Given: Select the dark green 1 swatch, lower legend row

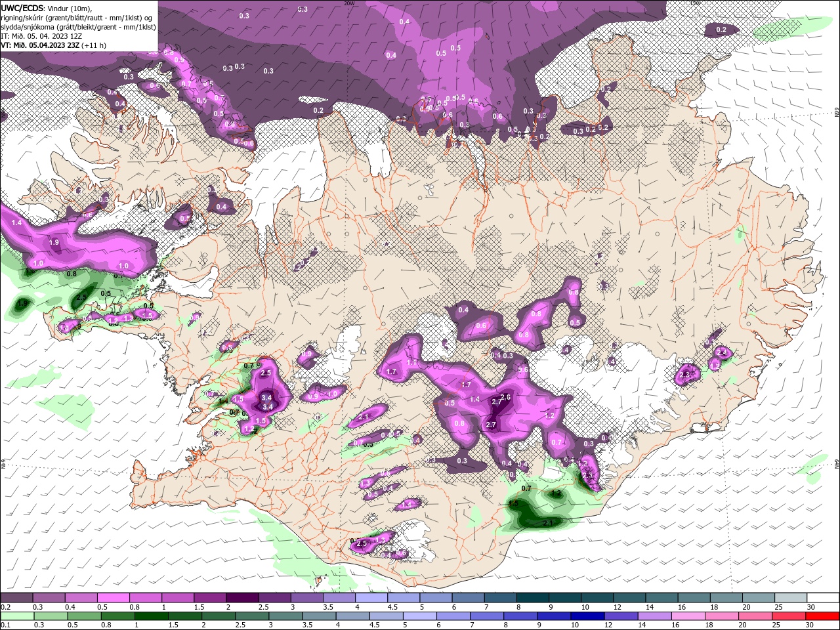Looking at the screenshot, I should (x=151, y=616).
